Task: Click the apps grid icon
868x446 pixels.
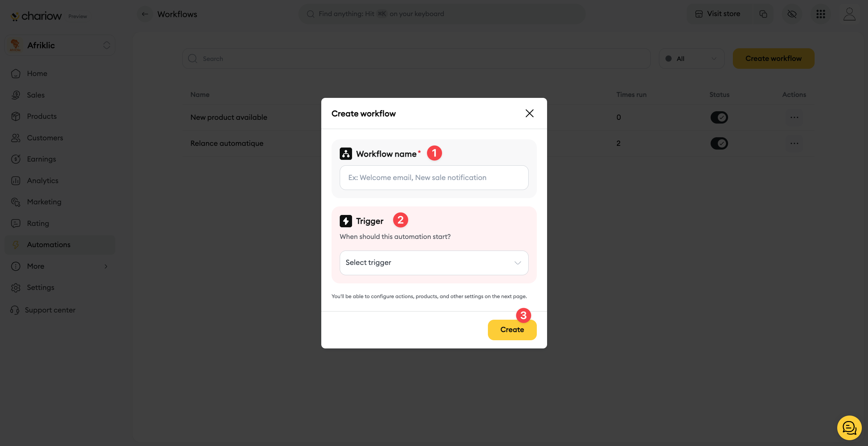Action: click(x=820, y=14)
